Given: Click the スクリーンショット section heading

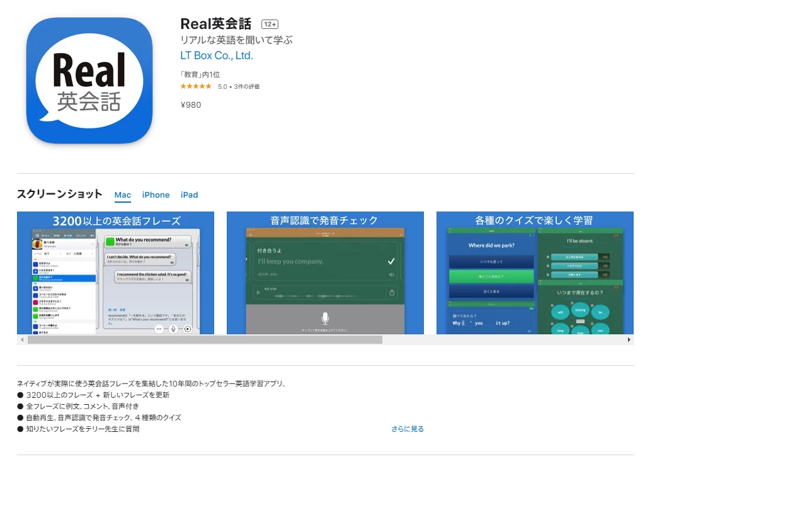Looking at the screenshot, I should point(60,194).
